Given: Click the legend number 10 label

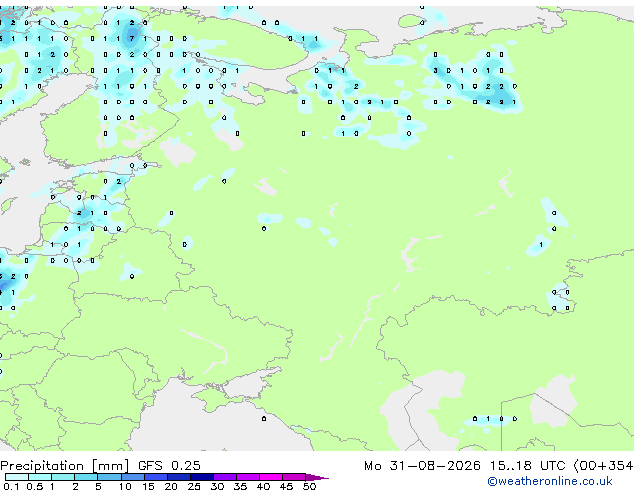Looking at the screenshot, I should (x=125, y=486).
